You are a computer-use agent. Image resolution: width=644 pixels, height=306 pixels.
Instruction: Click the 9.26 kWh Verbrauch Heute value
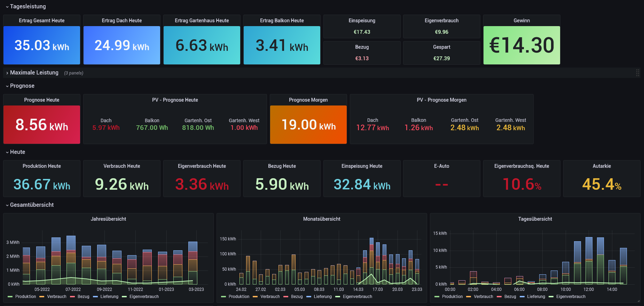pyautogui.click(x=122, y=184)
